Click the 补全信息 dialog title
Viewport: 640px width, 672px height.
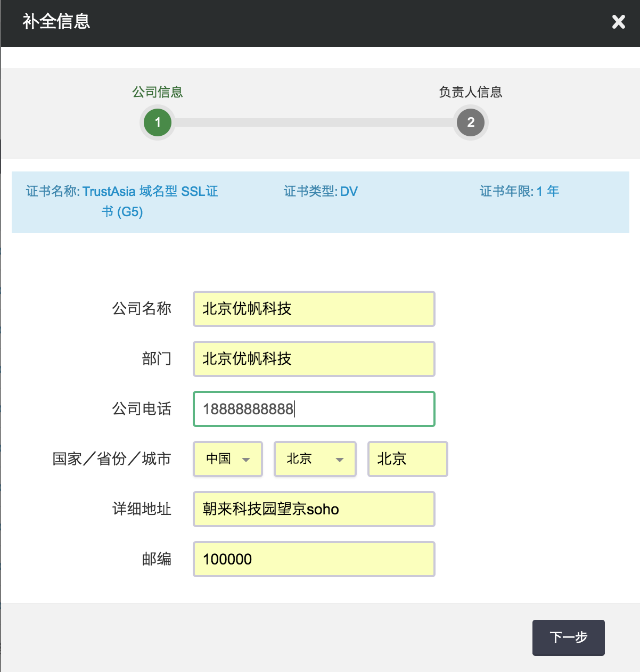click(56, 22)
